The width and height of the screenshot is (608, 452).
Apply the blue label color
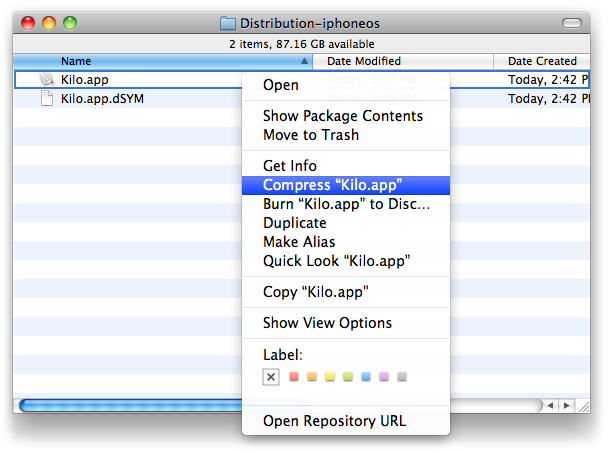[366, 377]
